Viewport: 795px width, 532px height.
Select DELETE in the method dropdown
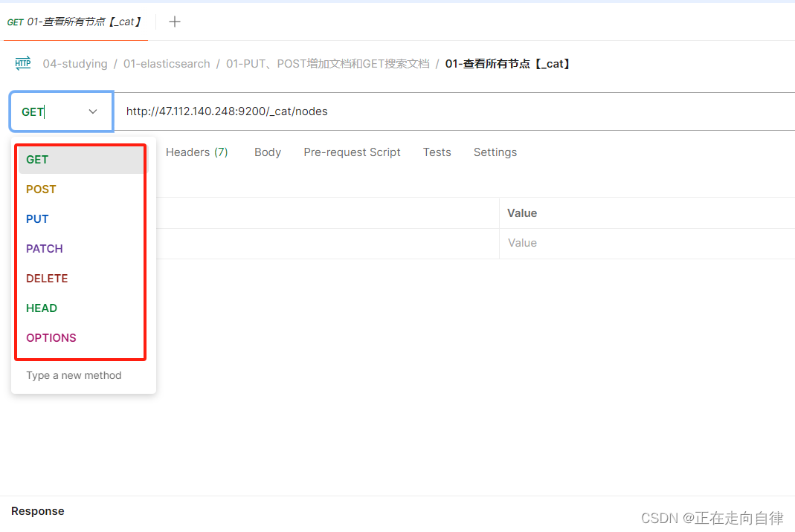(47, 278)
